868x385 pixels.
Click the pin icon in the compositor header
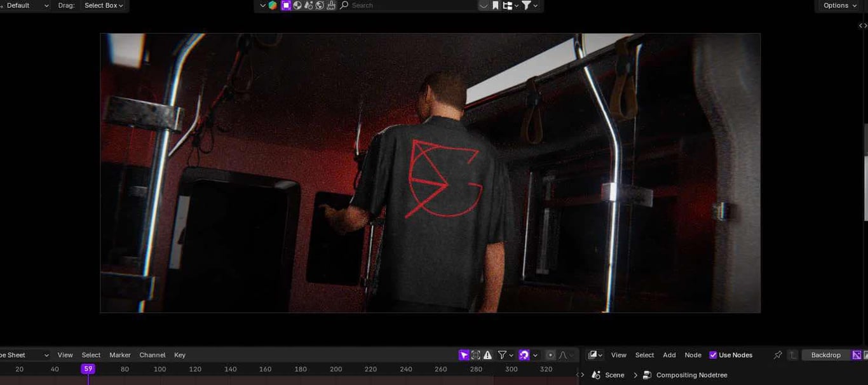pos(778,355)
